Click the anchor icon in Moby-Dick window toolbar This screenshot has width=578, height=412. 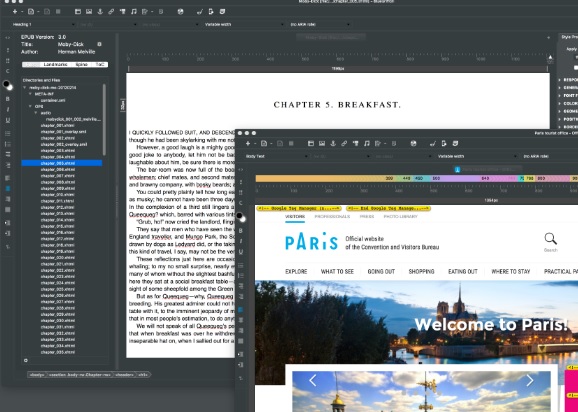click(x=100, y=12)
